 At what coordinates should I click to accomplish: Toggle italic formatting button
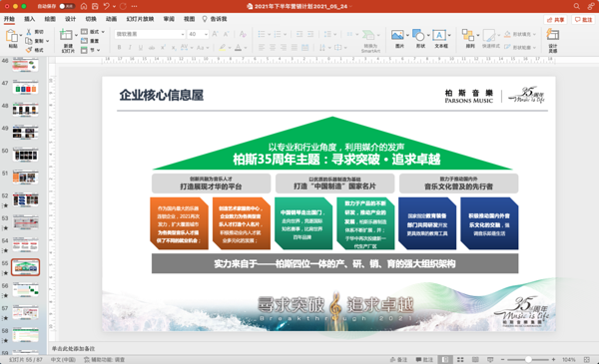[130, 47]
